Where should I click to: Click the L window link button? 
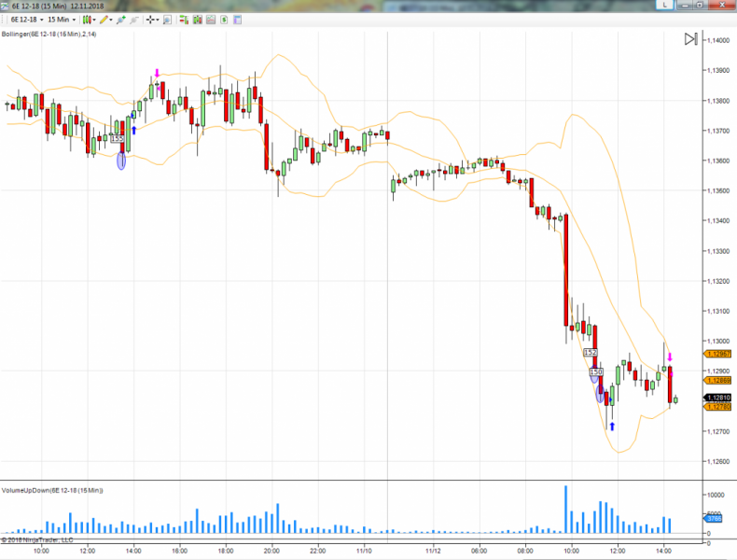coord(664,5)
